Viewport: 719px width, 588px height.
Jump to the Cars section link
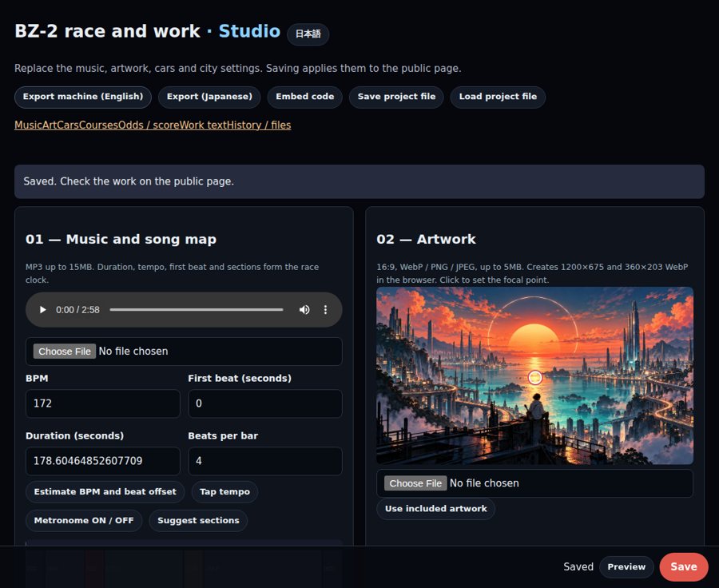pos(67,125)
